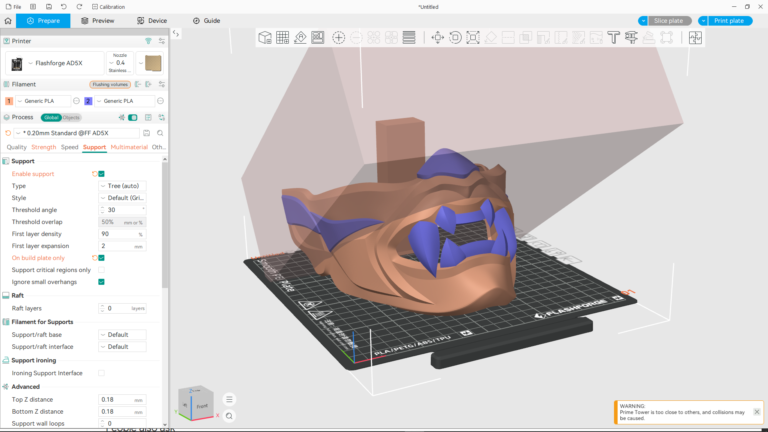
Task: Click the Auto orient icon
Action: (x=300, y=38)
